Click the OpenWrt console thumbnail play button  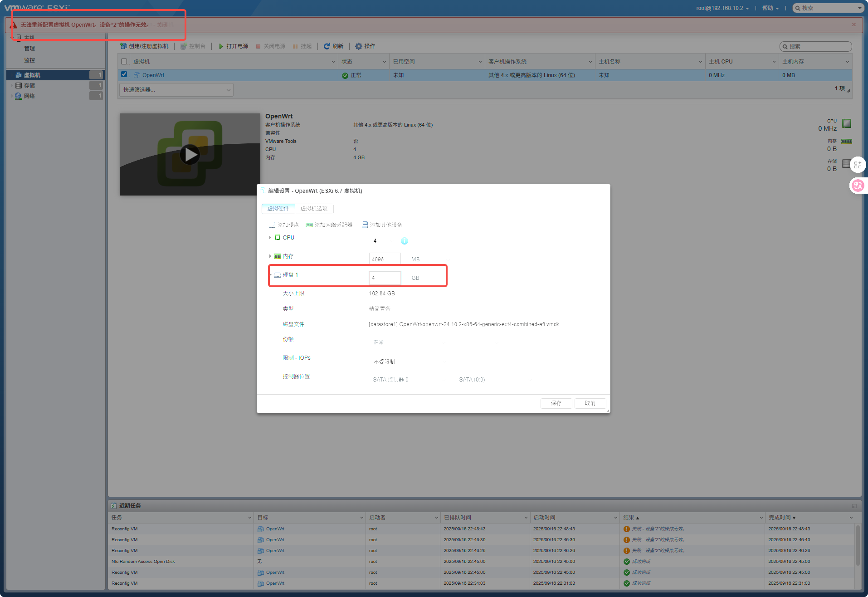pyautogui.click(x=190, y=155)
